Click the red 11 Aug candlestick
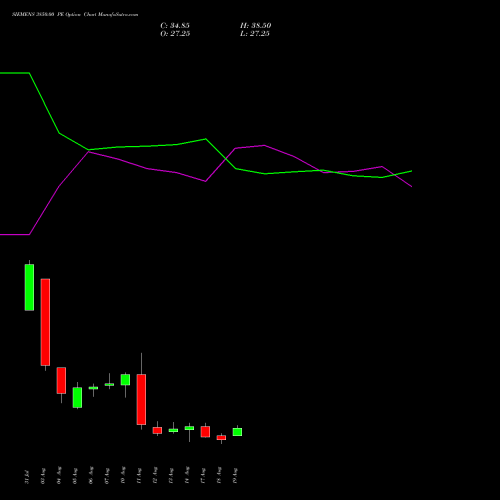The height and width of the screenshot is (500, 500). (x=141, y=399)
